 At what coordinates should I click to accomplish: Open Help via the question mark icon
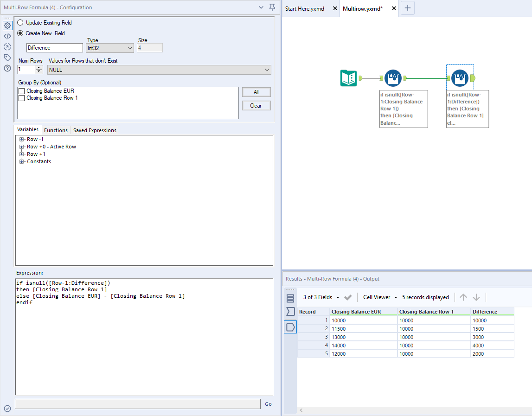7,68
